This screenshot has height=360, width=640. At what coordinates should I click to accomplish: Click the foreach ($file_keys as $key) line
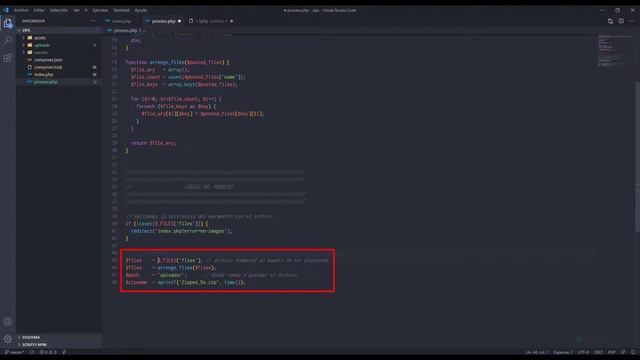point(176,107)
